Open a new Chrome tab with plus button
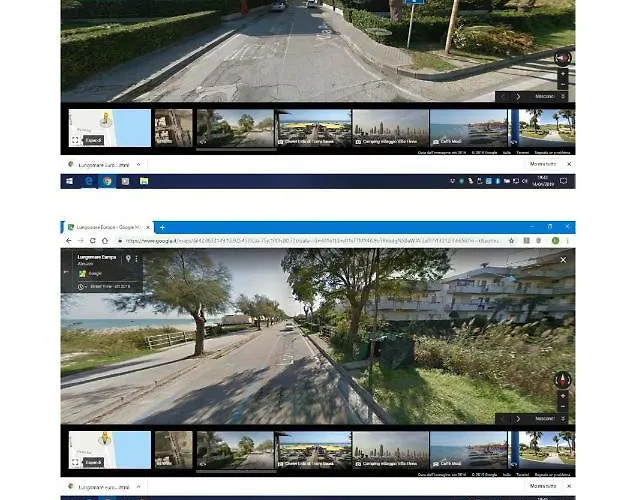Screen dimensions: 636x500 [162, 227]
